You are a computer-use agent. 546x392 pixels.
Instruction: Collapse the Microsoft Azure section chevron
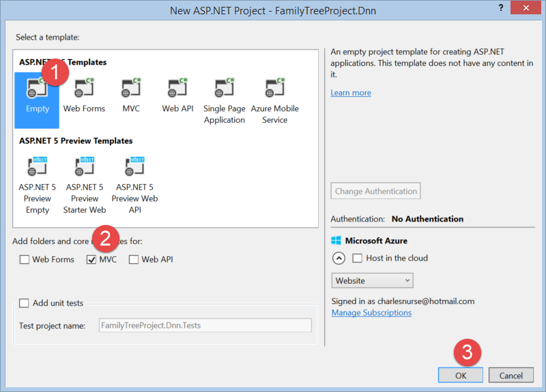339,258
